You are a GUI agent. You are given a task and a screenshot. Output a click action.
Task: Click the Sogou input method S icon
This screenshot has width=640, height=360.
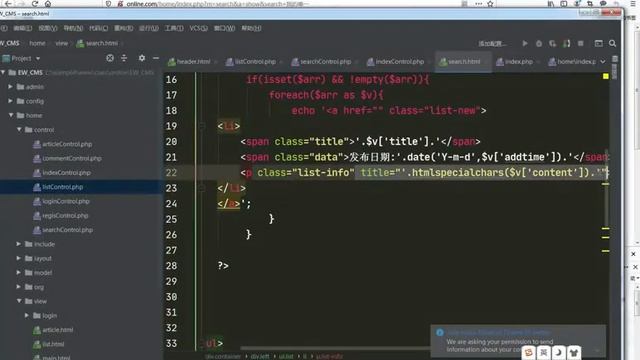pyautogui.click(x=529, y=353)
